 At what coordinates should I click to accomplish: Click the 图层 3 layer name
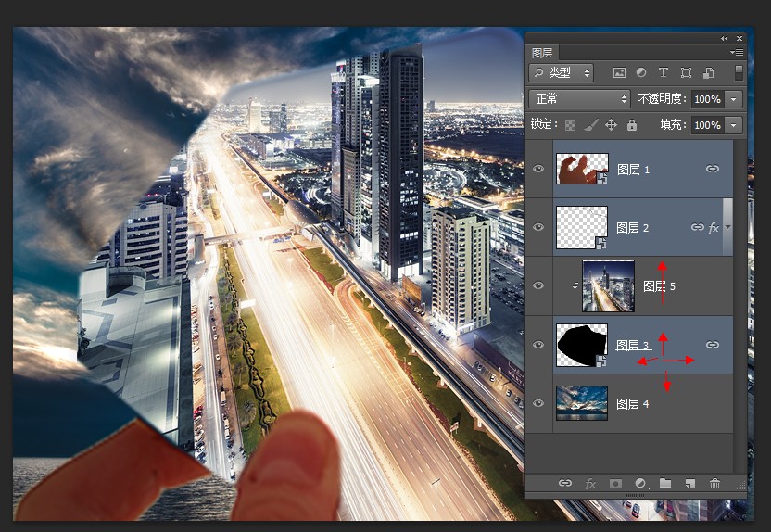(633, 345)
